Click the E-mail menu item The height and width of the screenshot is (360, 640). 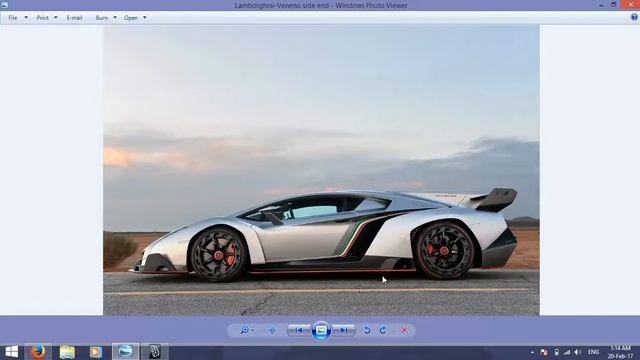click(74, 18)
